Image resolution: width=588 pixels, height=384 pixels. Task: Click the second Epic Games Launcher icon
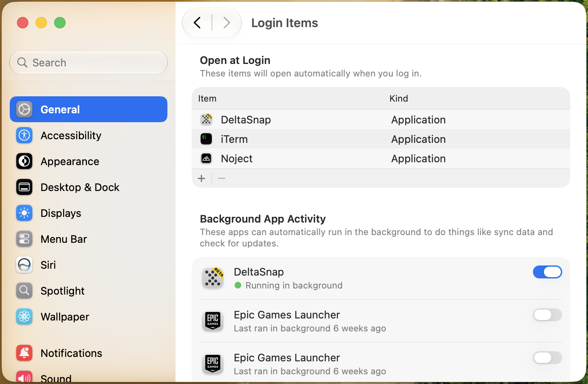pos(213,364)
